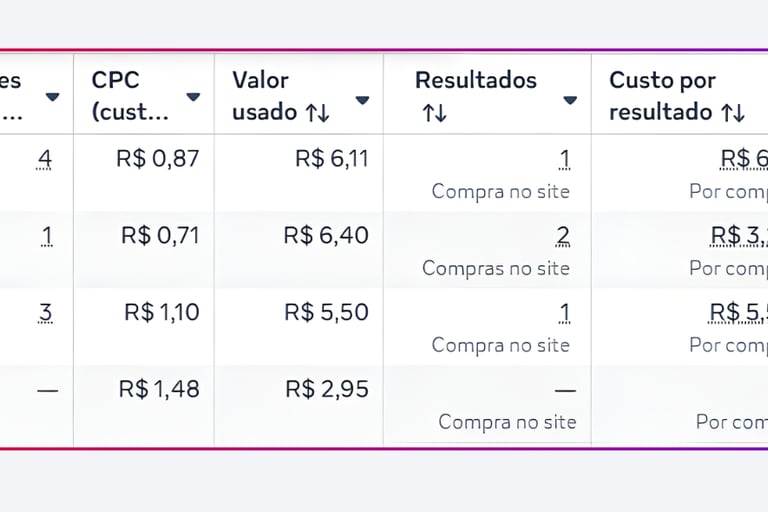Click the sort arrows under Resultados
768x512 pixels.
tap(433, 113)
